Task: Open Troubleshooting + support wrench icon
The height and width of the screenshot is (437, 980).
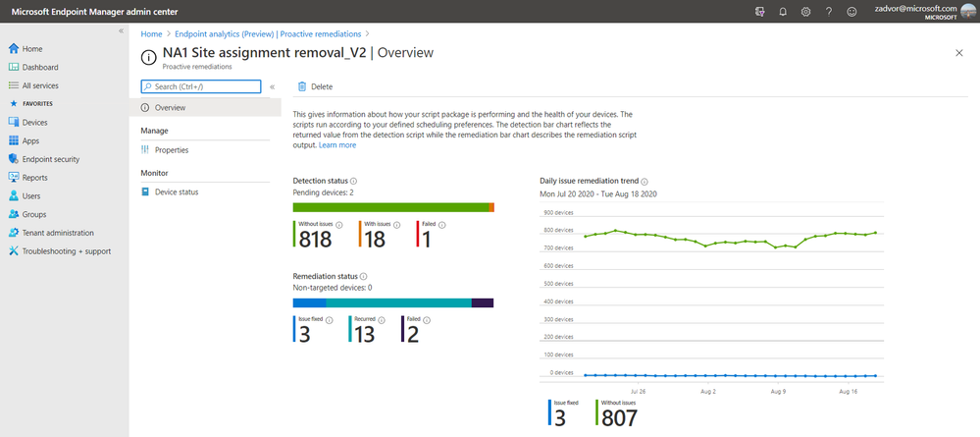Action: [14, 251]
